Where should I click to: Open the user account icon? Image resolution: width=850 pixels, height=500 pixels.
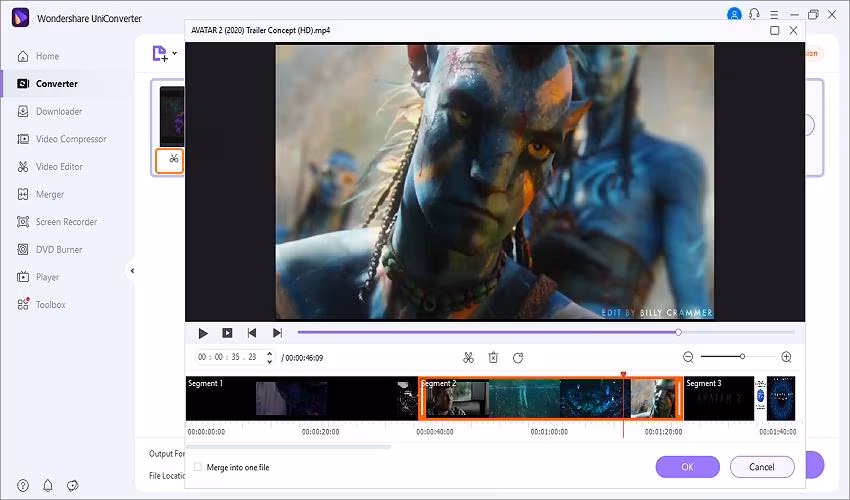pos(734,15)
